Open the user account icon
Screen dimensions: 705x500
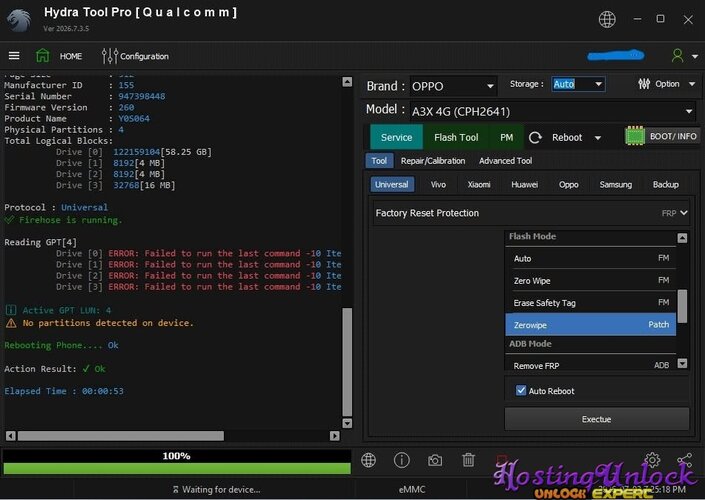click(677, 56)
